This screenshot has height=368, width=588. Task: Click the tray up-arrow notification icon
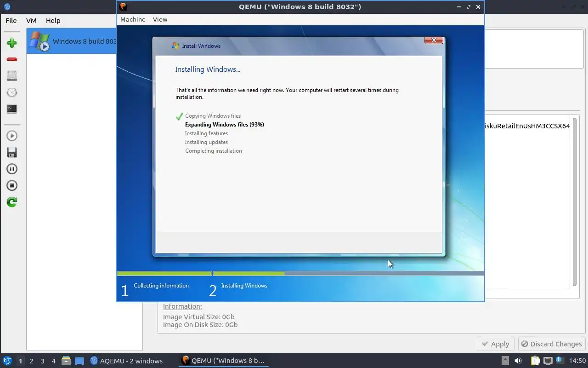[505, 361]
